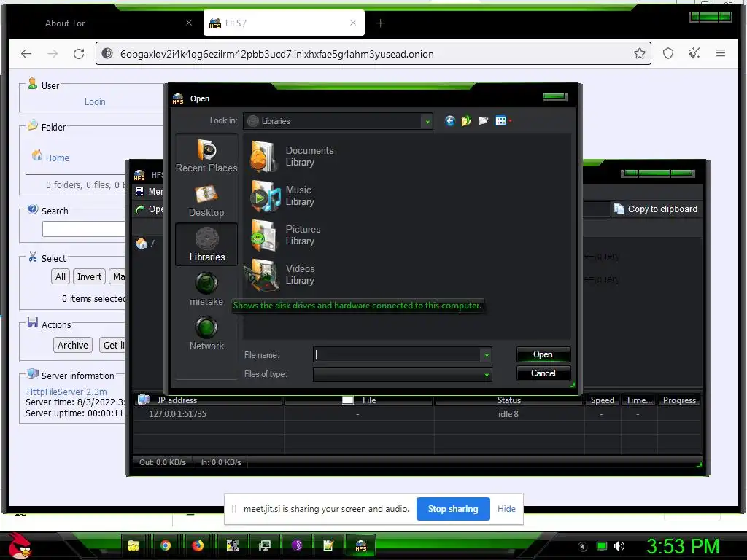Open Firefox from the taskbar
747x560 pixels.
pos(198,545)
